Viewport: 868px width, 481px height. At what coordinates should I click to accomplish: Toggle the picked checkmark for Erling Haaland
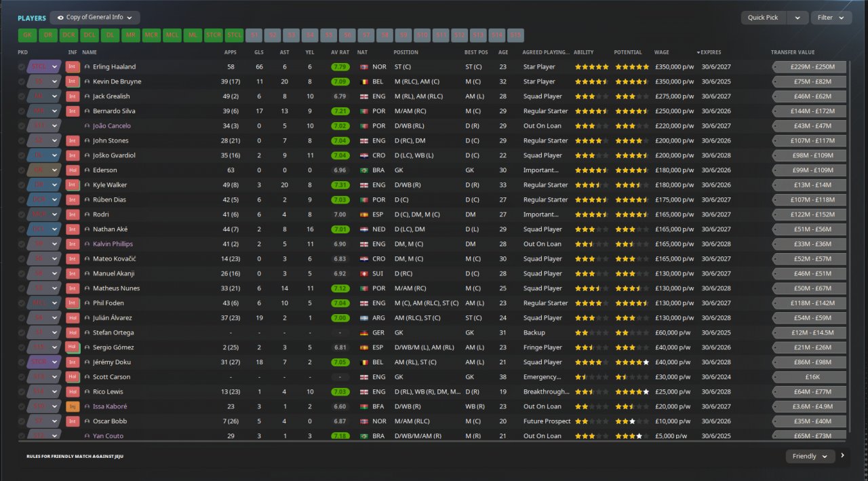(22, 66)
